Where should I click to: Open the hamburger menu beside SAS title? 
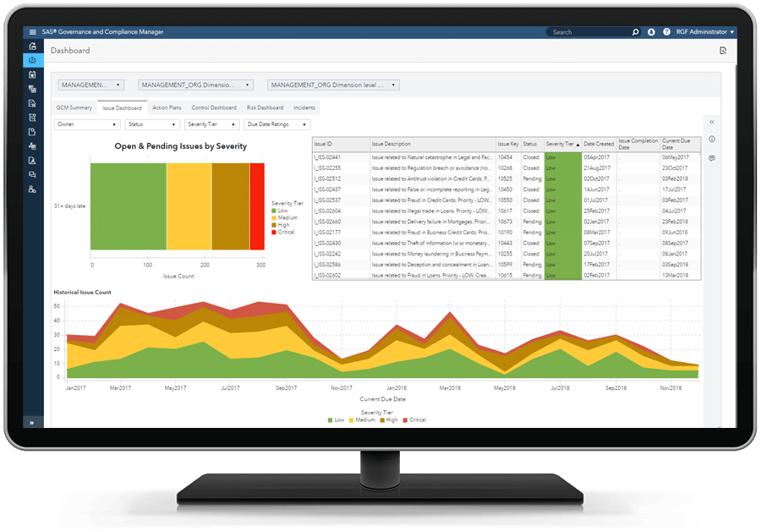(32, 32)
